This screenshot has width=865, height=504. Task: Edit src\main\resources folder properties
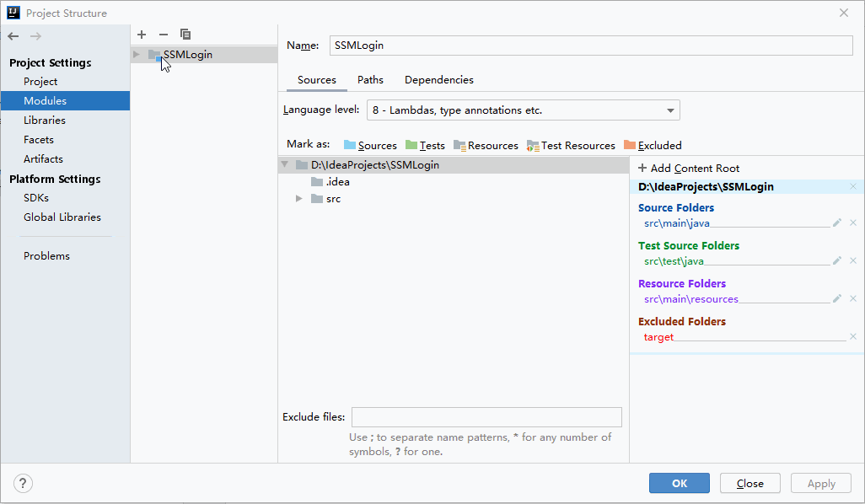pyautogui.click(x=837, y=299)
